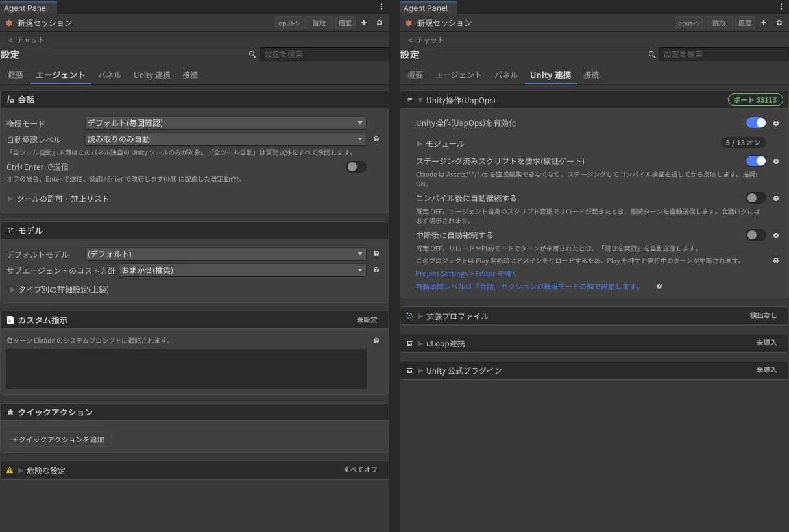Click the help icon beside Unity操作(UapOps)を有効化 toggle

[x=776, y=123]
